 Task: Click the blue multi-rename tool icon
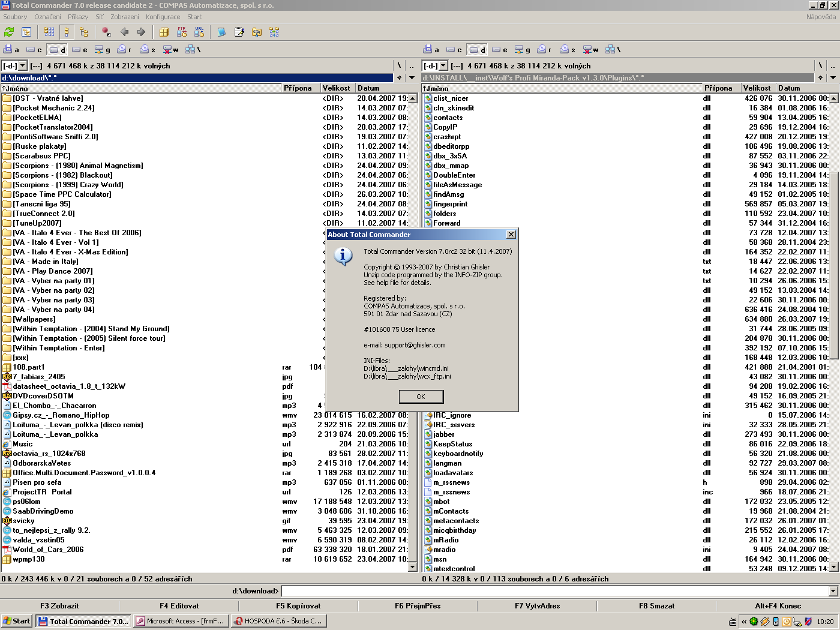point(221,32)
